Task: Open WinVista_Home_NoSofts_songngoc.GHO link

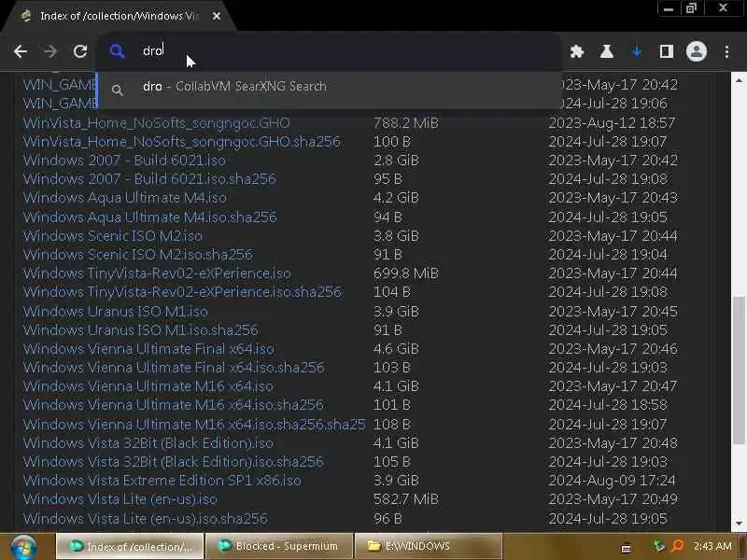Action: point(156,123)
